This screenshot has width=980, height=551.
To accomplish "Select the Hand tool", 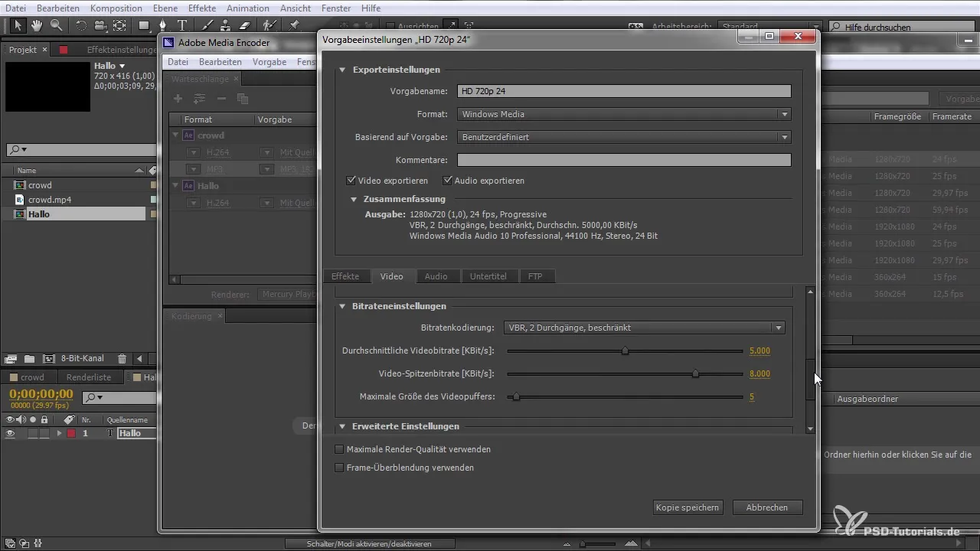I will click(x=38, y=25).
